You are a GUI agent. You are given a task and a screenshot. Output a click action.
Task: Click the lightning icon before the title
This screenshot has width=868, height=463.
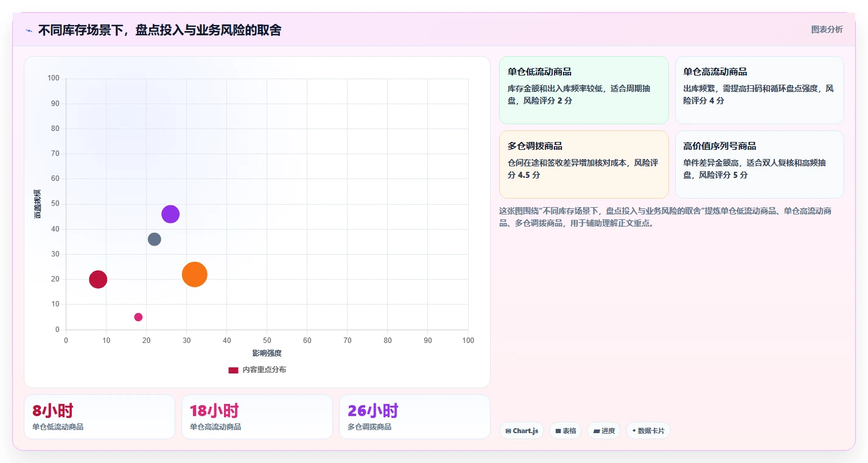pyautogui.click(x=29, y=30)
